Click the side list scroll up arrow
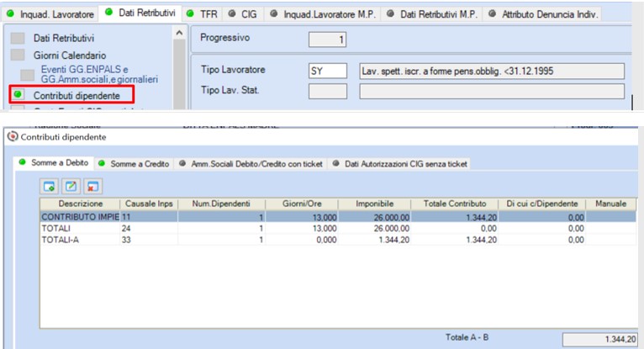Image resolution: width=644 pixels, height=349 pixels. (179, 33)
